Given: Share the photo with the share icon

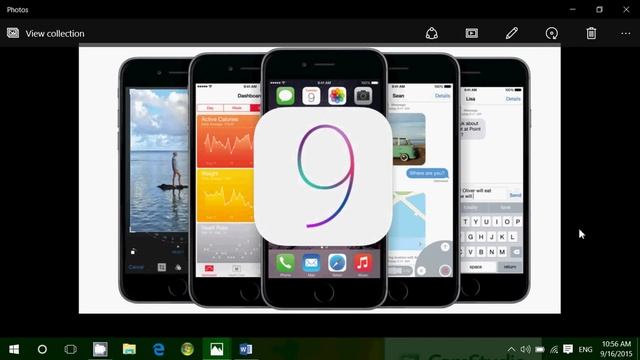Looking at the screenshot, I should (x=431, y=33).
